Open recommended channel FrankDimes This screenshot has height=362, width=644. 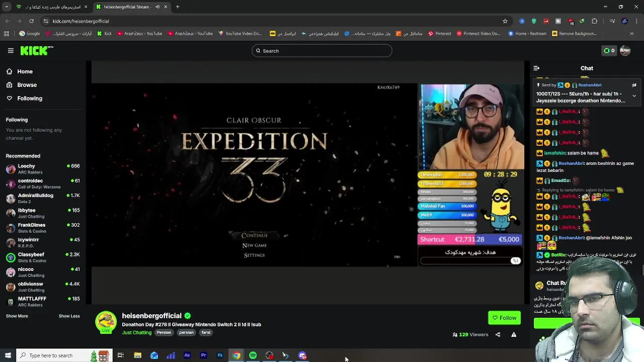43,228
